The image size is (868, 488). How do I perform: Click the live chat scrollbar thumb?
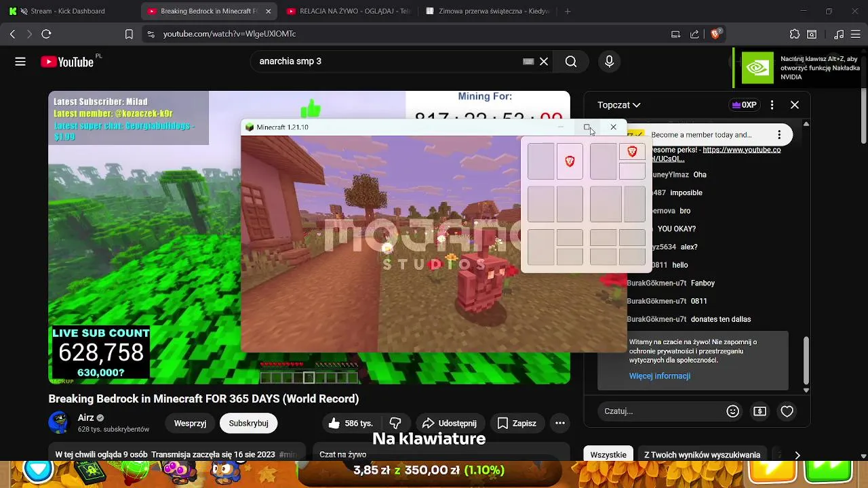[x=806, y=361]
